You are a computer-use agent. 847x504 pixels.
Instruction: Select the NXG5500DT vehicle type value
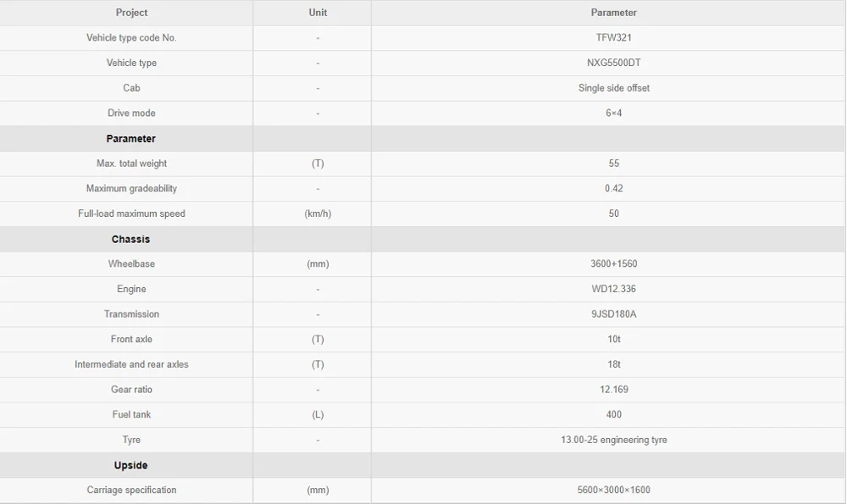[x=613, y=63]
